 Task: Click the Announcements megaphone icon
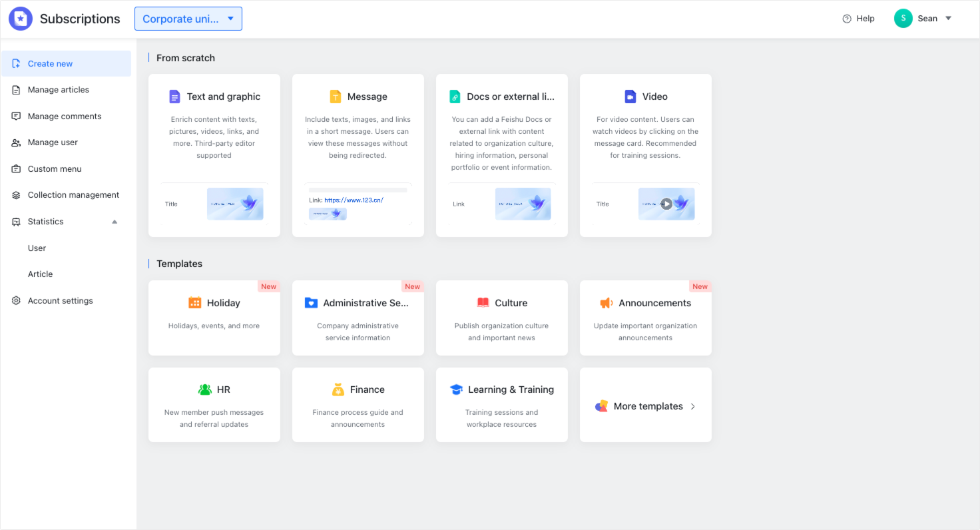[606, 303]
